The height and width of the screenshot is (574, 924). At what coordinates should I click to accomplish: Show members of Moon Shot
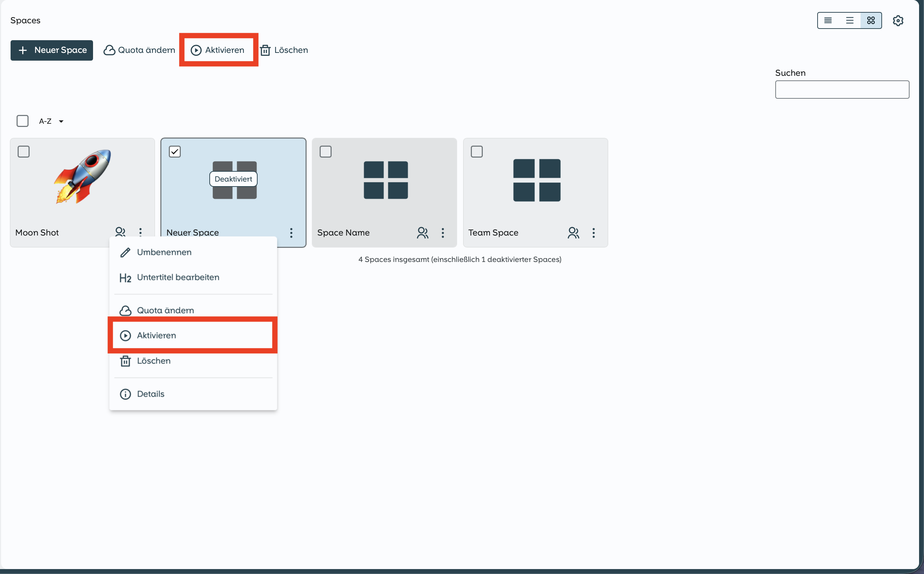(120, 232)
